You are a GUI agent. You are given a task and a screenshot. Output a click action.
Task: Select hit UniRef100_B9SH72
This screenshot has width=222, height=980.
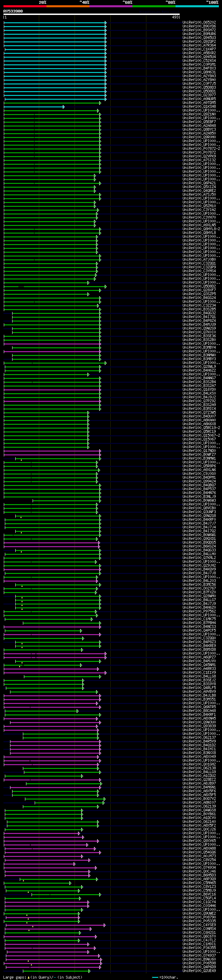(x=199, y=30)
